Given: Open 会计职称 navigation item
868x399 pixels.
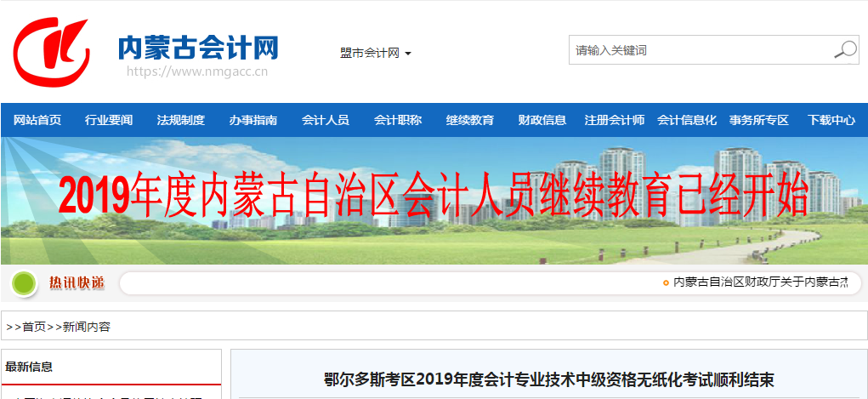Looking at the screenshot, I should pyautogui.click(x=397, y=120).
